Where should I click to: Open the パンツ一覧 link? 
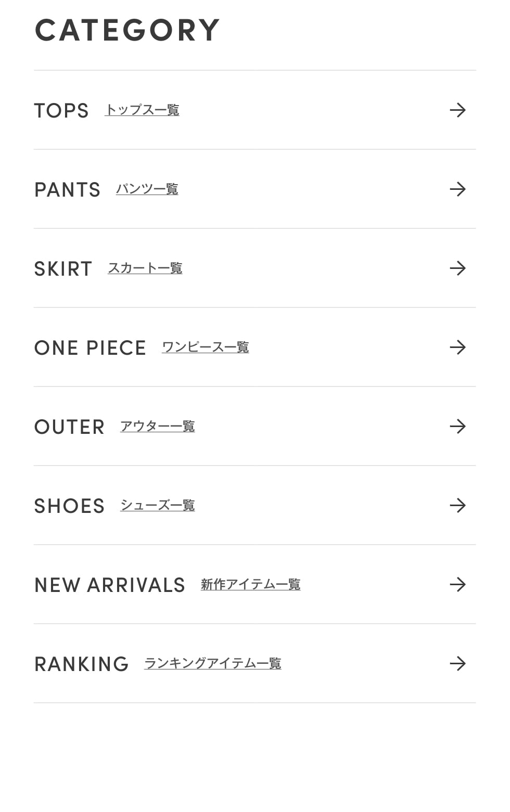click(x=147, y=189)
